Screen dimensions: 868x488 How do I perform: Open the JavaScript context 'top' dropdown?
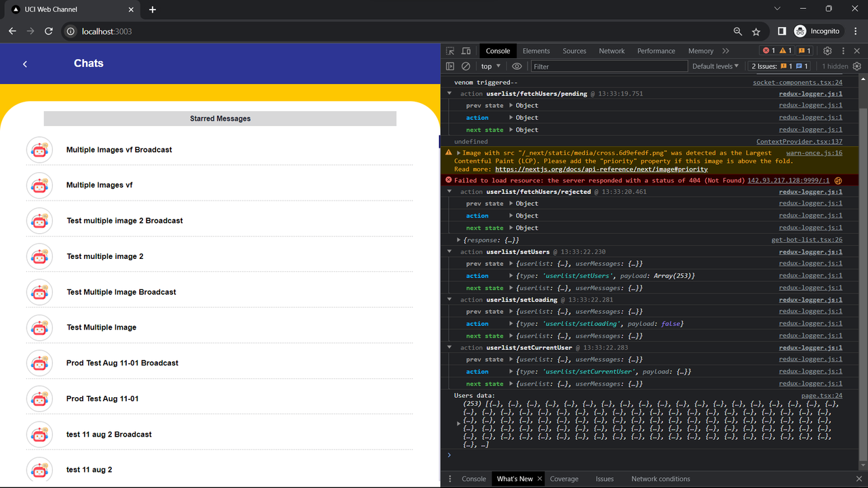point(491,66)
